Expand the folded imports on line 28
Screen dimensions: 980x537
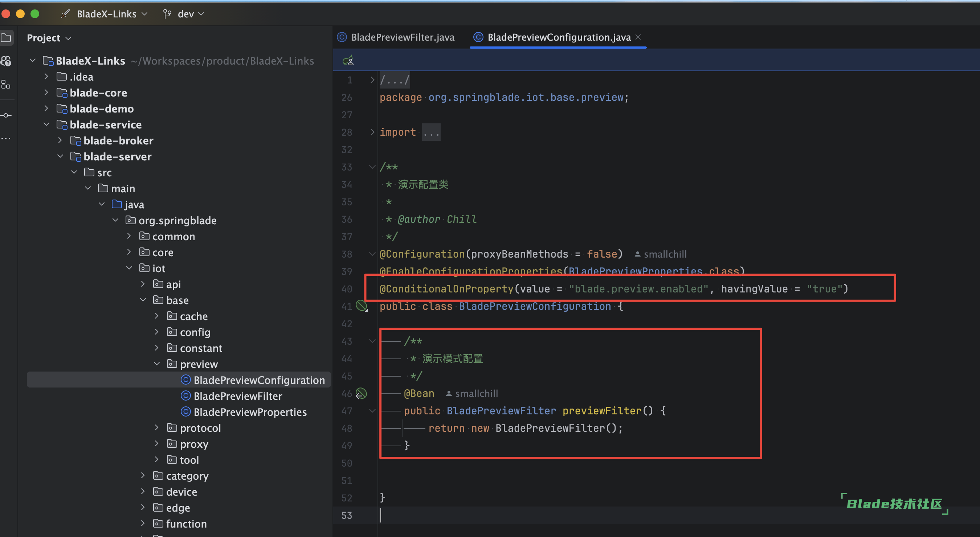pyautogui.click(x=372, y=132)
